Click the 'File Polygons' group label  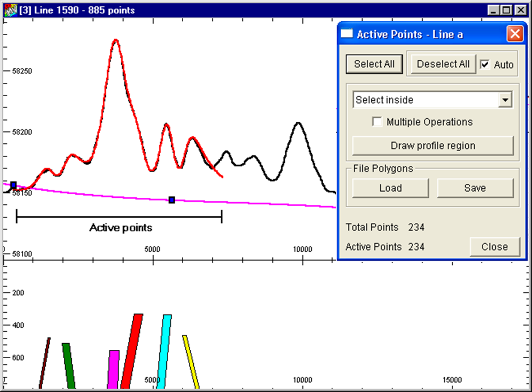point(383,168)
